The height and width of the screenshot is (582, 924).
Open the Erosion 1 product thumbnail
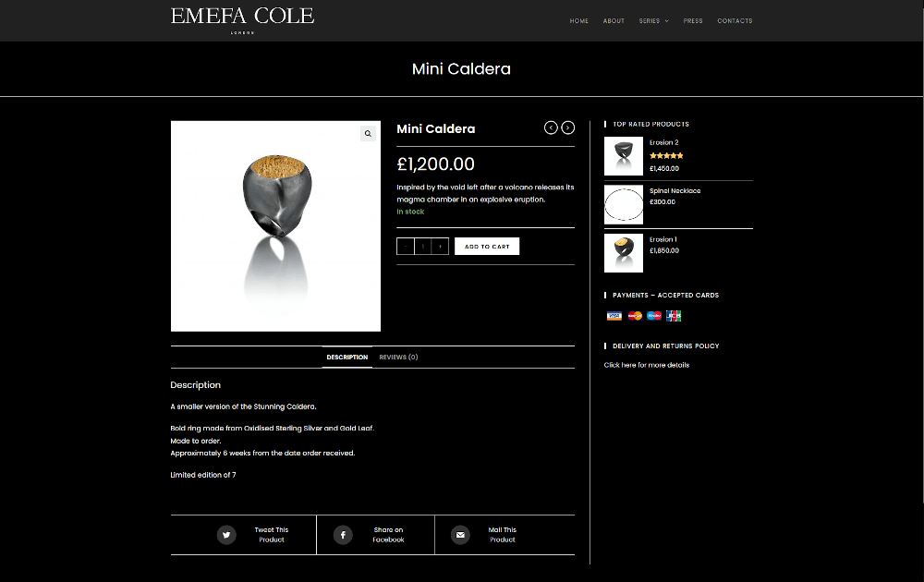click(x=624, y=253)
